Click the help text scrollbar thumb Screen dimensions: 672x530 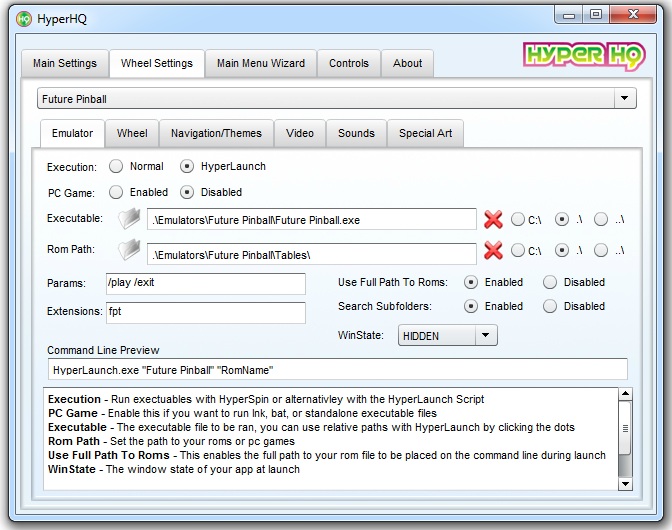625,428
